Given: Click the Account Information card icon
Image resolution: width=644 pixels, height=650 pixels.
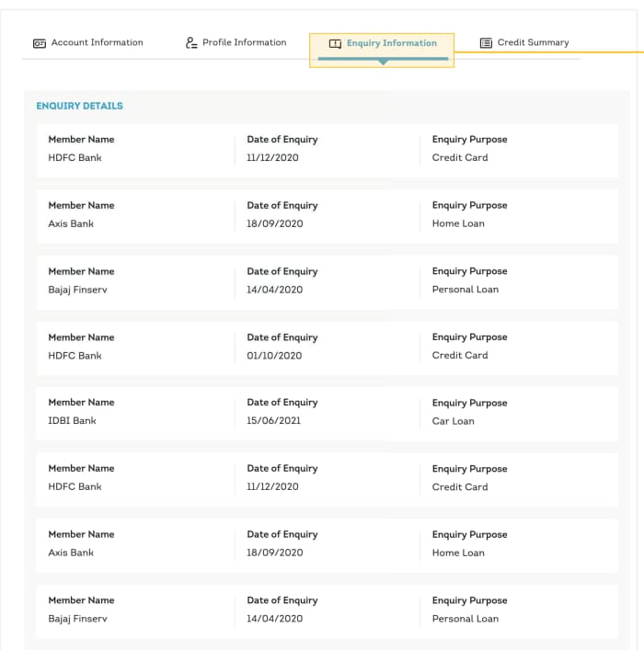Looking at the screenshot, I should point(39,43).
